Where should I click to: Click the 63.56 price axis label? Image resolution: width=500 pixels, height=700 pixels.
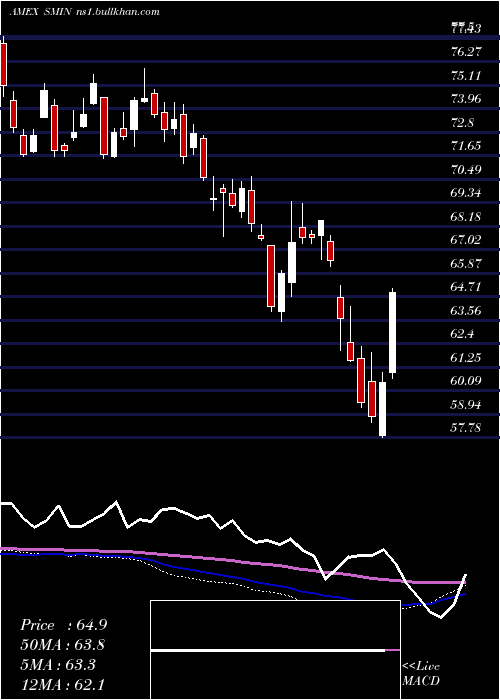pyautogui.click(x=466, y=310)
